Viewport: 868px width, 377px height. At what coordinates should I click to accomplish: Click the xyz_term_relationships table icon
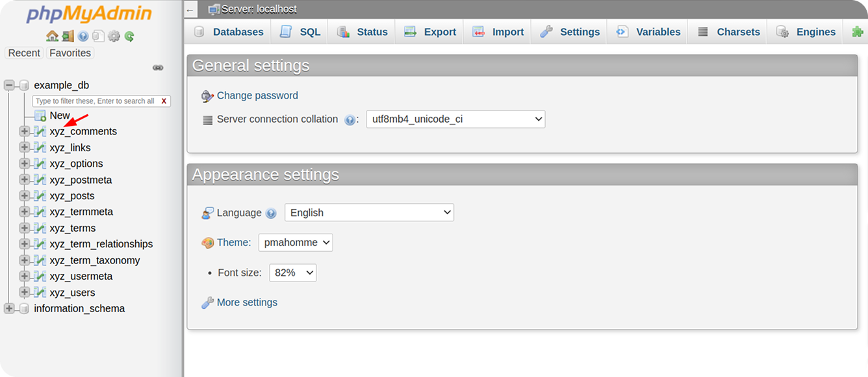(x=40, y=244)
